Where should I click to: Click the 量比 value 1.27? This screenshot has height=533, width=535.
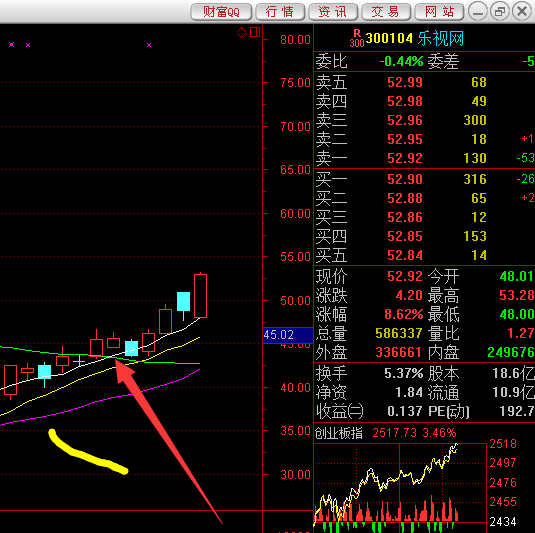[x=520, y=333]
